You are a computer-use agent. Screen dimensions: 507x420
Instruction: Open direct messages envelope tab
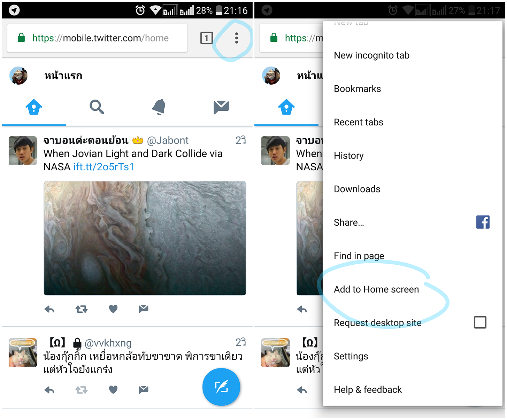tap(221, 107)
